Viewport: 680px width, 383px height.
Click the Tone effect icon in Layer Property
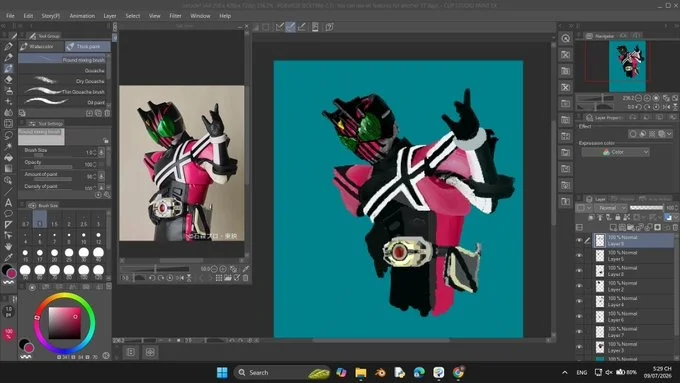(652, 134)
